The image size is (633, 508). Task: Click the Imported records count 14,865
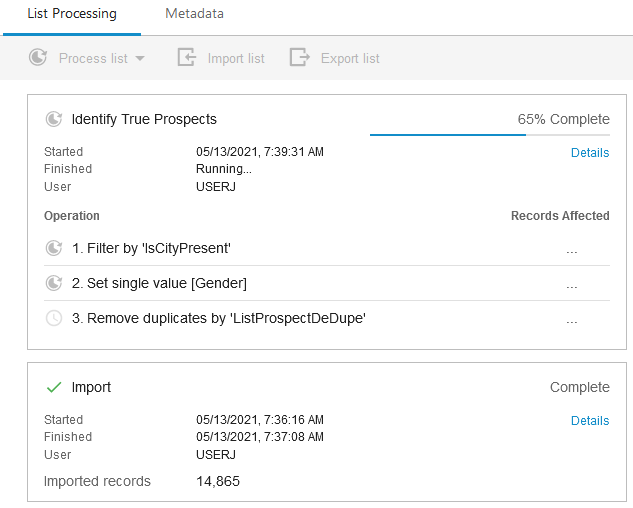[x=218, y=481]
